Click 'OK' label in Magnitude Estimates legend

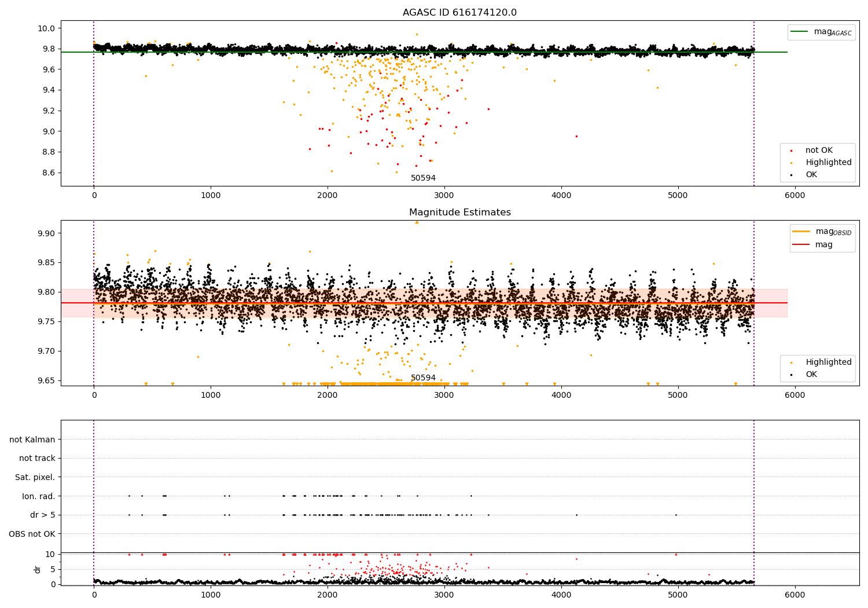[811, 375]
